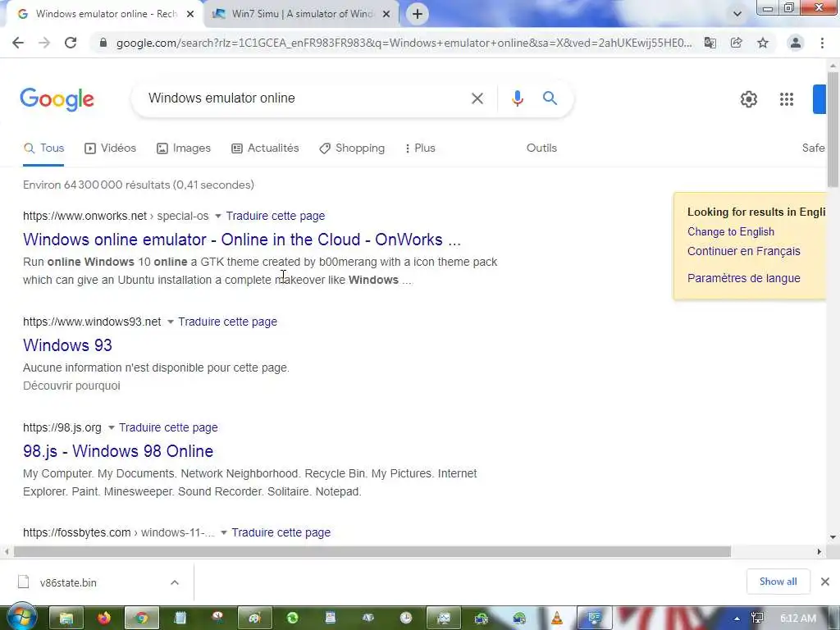The height and width of the screenshot is (630, 840).
Task: Close the Windows emulator online tab
Action: click(190, 14)
